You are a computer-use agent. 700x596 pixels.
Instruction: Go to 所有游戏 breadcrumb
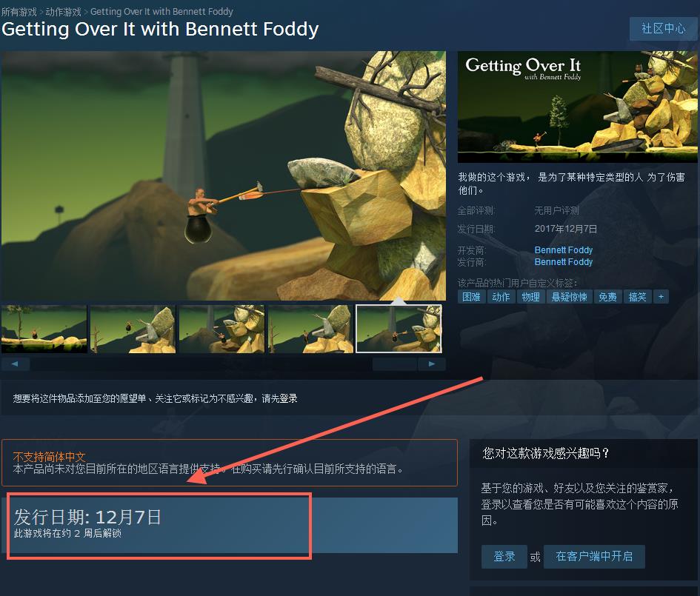(19, 12)
